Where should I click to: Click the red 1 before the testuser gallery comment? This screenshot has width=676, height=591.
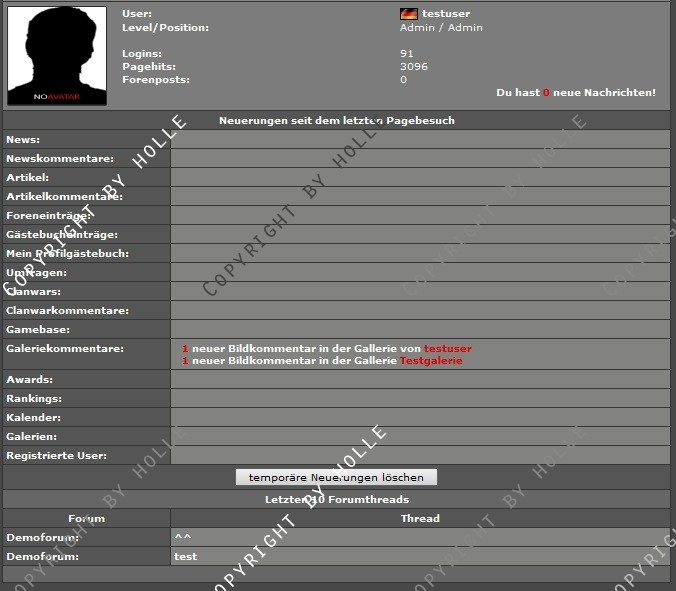coord(185,349)
